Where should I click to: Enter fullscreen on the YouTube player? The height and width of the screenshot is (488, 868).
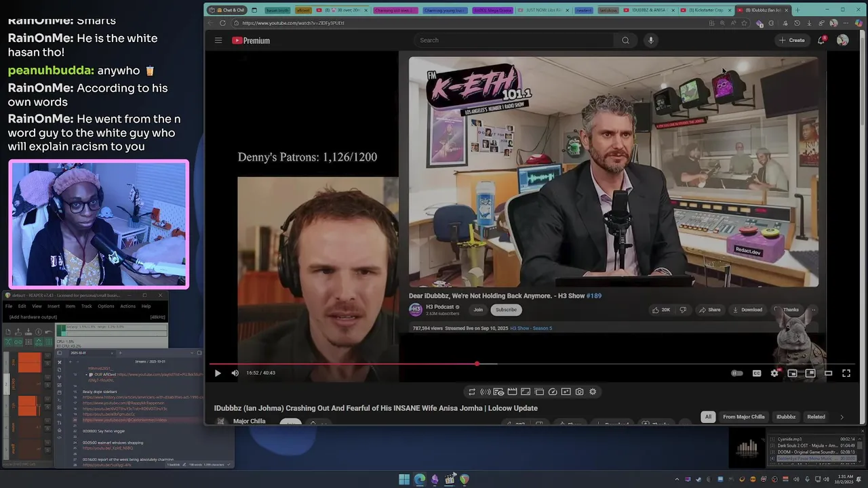(846, 373)
